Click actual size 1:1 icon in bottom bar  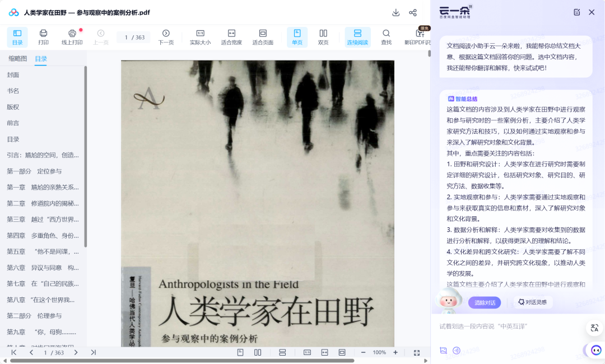(307, 352)
